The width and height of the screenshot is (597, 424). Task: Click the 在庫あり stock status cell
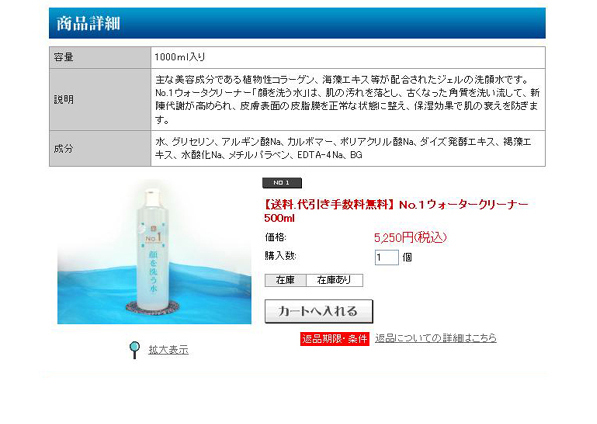click(x=334, y=280)
